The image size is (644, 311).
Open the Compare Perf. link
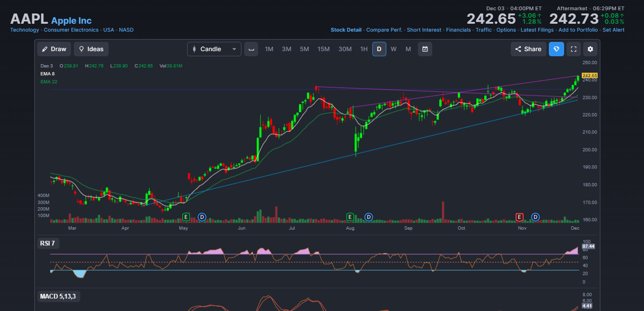point(384,30)
